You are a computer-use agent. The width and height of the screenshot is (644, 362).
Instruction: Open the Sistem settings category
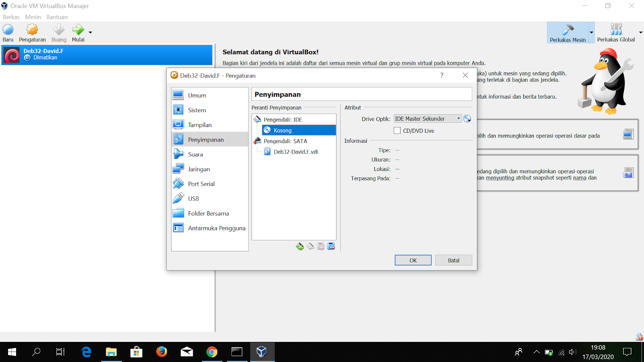point(210,110)
